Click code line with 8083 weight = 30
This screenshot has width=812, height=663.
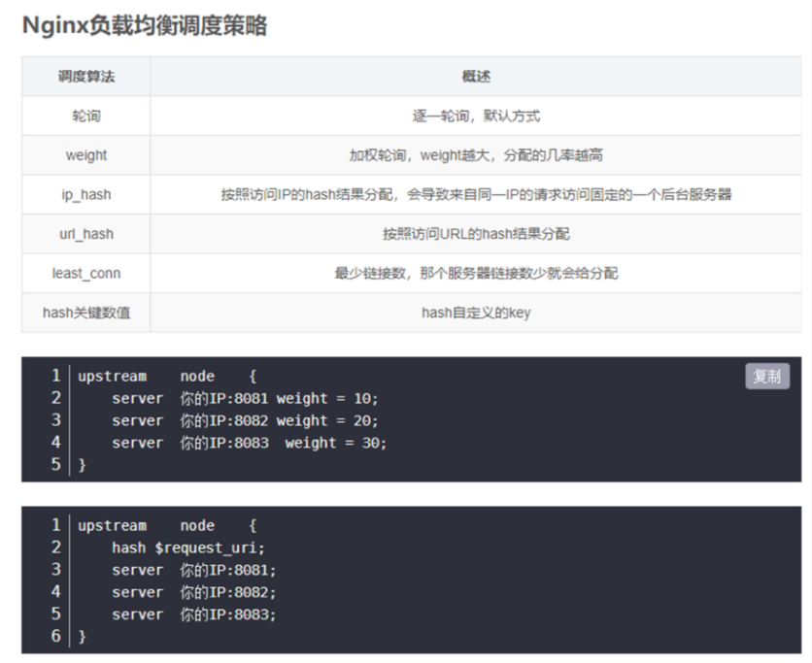(x=249, y=443)
